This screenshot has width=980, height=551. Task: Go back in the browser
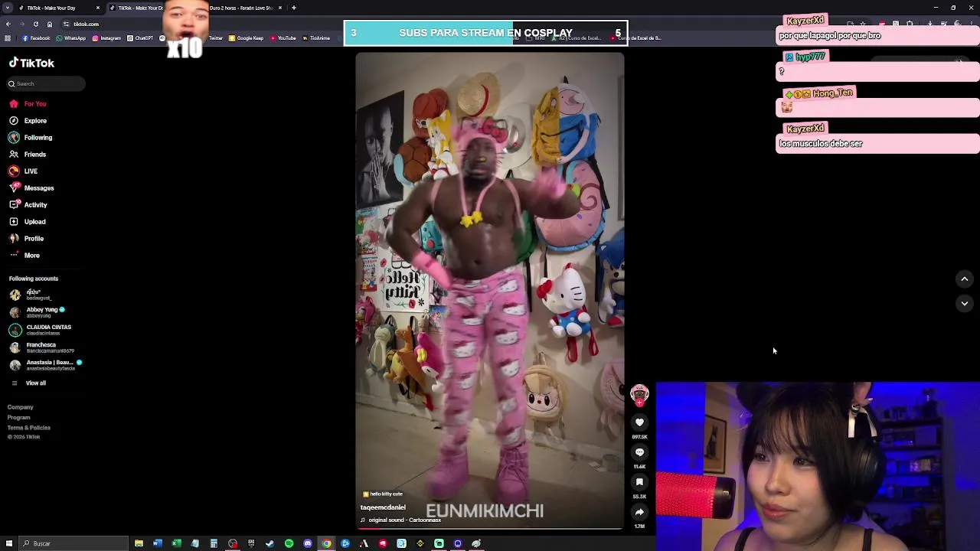8,24
